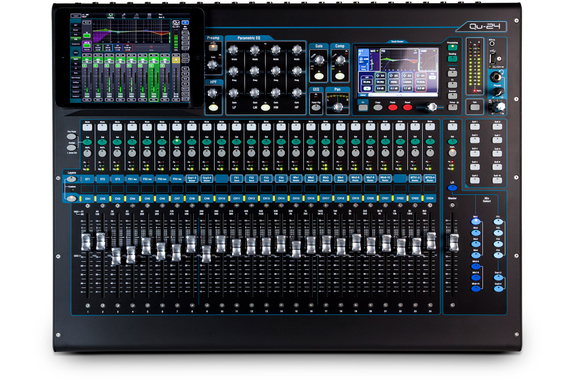The image size is (576, 380).
Task: Open the Setup screen key
Action: pos(453,107)
